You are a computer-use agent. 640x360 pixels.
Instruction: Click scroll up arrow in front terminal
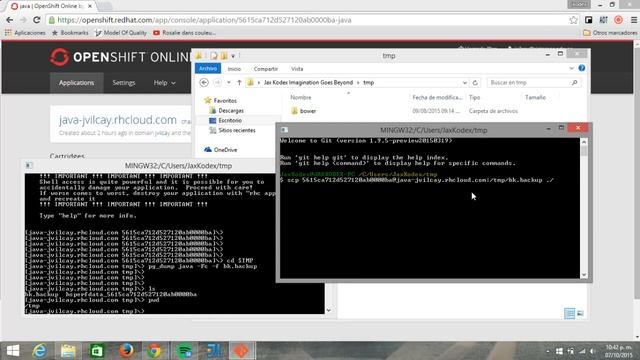(584, 142)
